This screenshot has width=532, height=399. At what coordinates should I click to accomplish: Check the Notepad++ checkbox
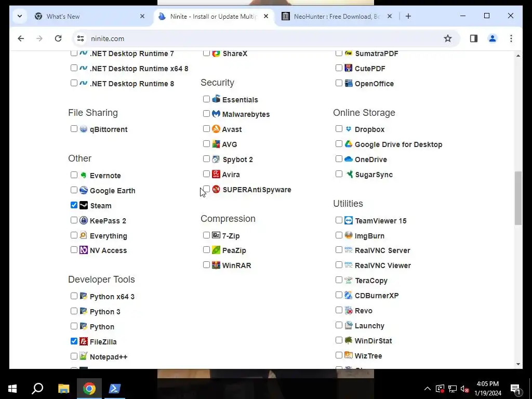pos(74,356)
